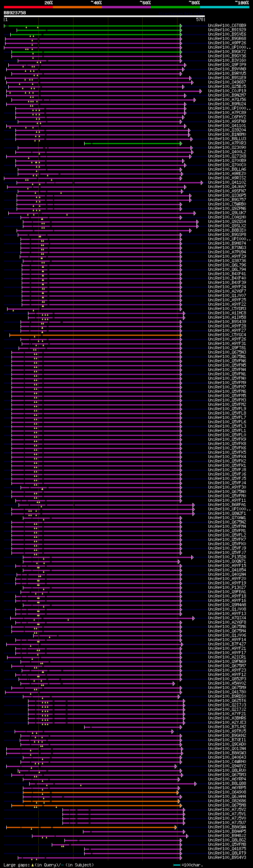Viewport: 253px width, 868px height.
Task: Choose the UniRef100_A7PC89 hit
Action: click(x=227, y=113)
